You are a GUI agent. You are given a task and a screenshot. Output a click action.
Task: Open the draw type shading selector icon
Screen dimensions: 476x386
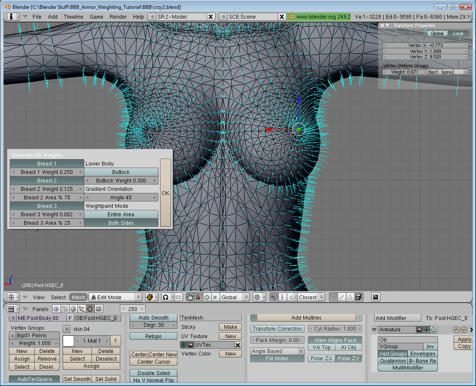tap(150, 297)
